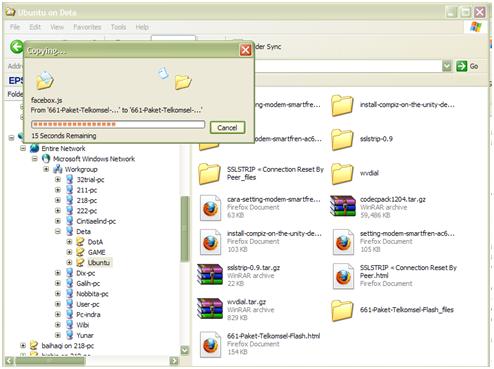Select the Wibi tree entry
This screenshot has height=369, width=494.
(x=83, y=325)
